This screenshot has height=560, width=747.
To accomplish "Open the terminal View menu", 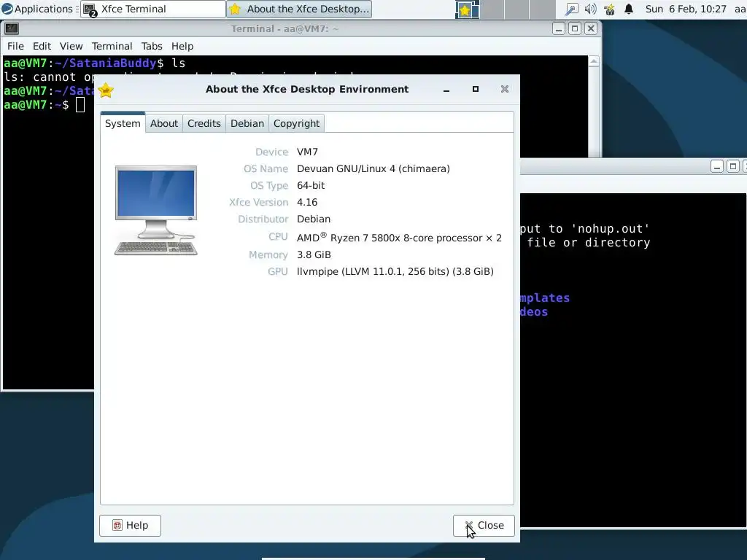I will click(x=71, y=46).
